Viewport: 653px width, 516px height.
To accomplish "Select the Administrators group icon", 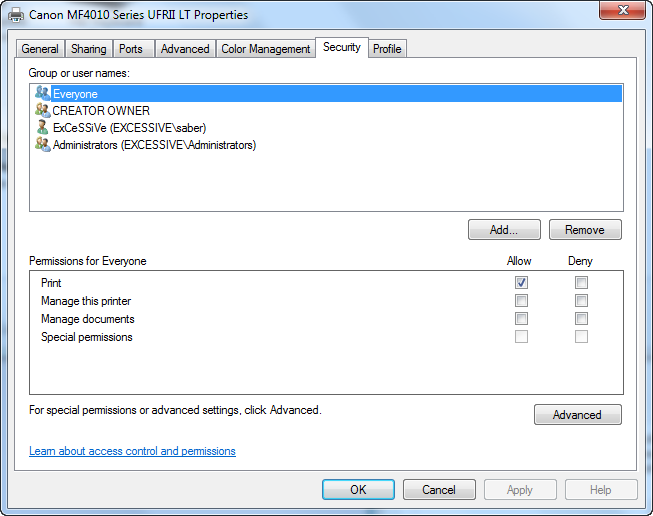I will pyautogui.click(x=42, y=144).
